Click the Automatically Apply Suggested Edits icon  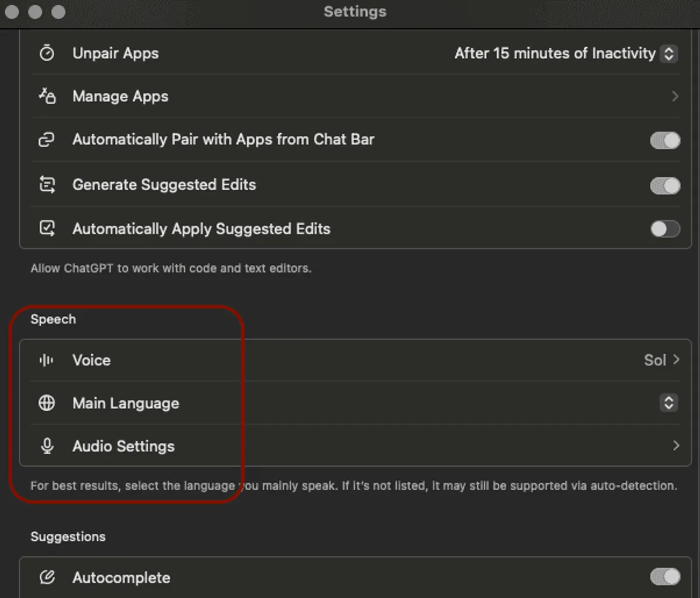47,229
